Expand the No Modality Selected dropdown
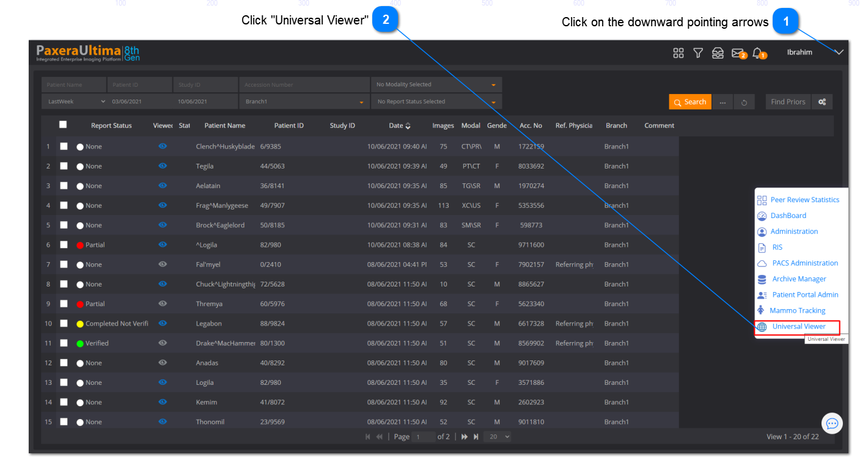The height and width of the screenshot is (471, 868). [x=436, y=85]
